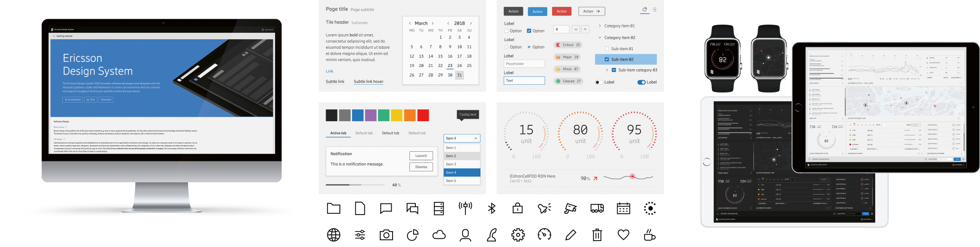The width and height of the screenshot is (980, 247).
Task: Click the delivery truck icon
Action: pos(597,208)
